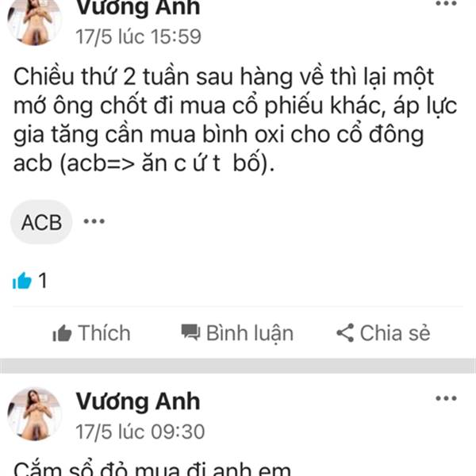476x476 pixels.
Task: Open options menu of the 09:30 post
Action: [x=446, y=398]
